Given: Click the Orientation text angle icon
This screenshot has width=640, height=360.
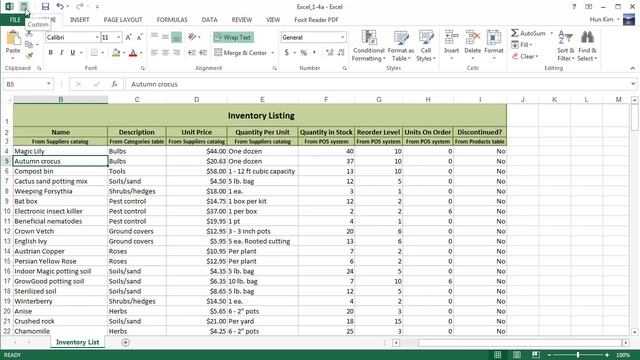Looking at the screenshot, I should click(x=192, y=37).
